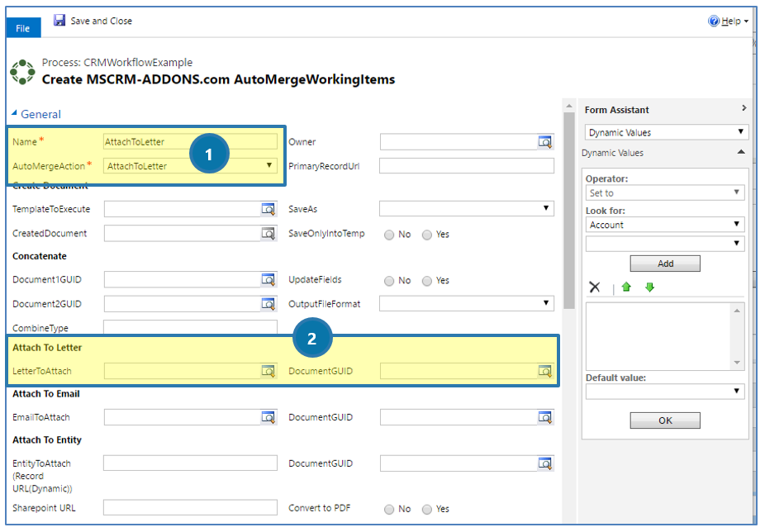Viewport: 765px width, 532px height.
Task: Open lookup for Attach To Email DocumentGUID
Action: click(545, 417)
